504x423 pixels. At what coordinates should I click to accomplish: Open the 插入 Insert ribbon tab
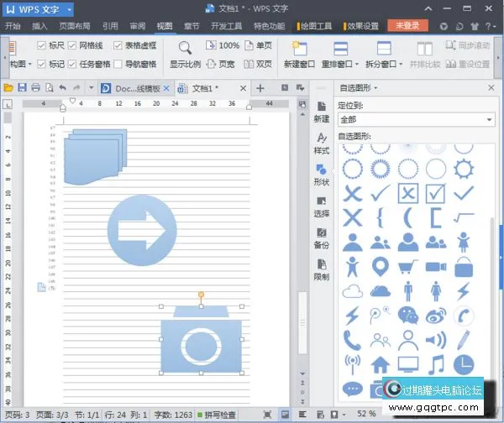click(x=39, y=26)
